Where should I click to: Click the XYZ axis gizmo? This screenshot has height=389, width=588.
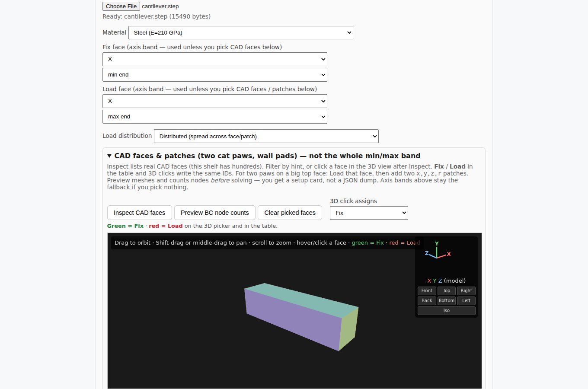(438, 251)
